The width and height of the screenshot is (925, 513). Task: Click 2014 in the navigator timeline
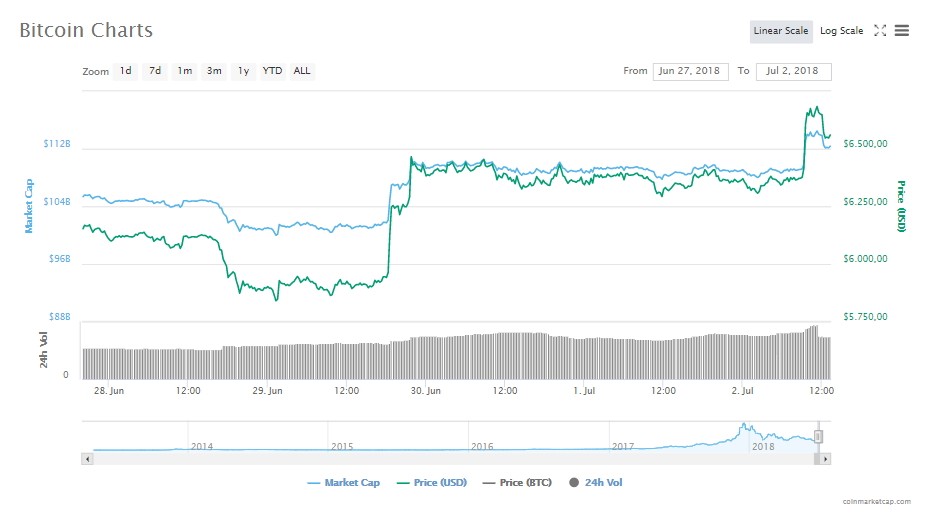click(x=202, y=446)
